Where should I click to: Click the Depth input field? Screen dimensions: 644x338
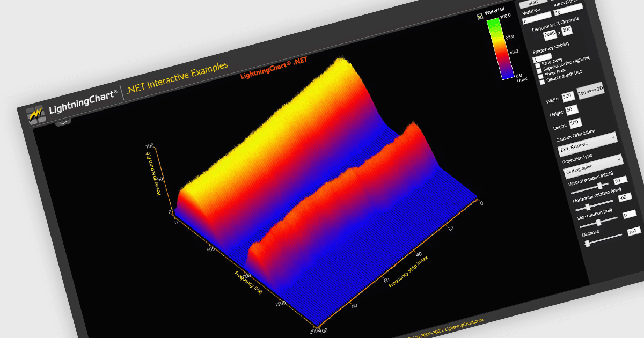point(575,123)
